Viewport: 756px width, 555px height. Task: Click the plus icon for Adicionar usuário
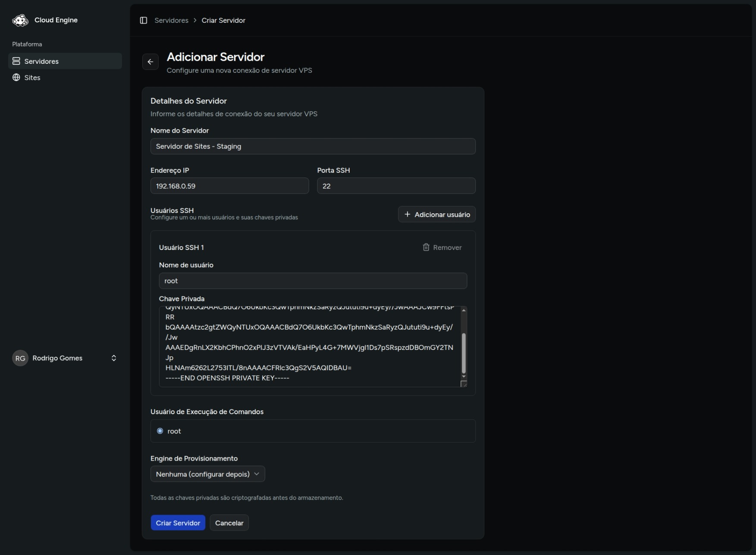point(407,215)
